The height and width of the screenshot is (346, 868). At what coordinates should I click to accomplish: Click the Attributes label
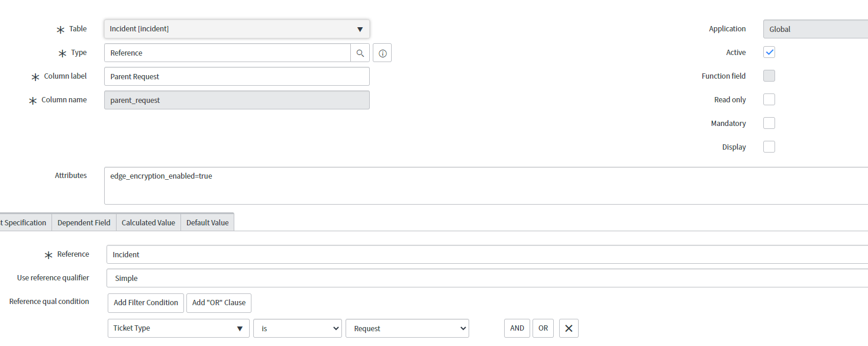[x=71, y=176]
